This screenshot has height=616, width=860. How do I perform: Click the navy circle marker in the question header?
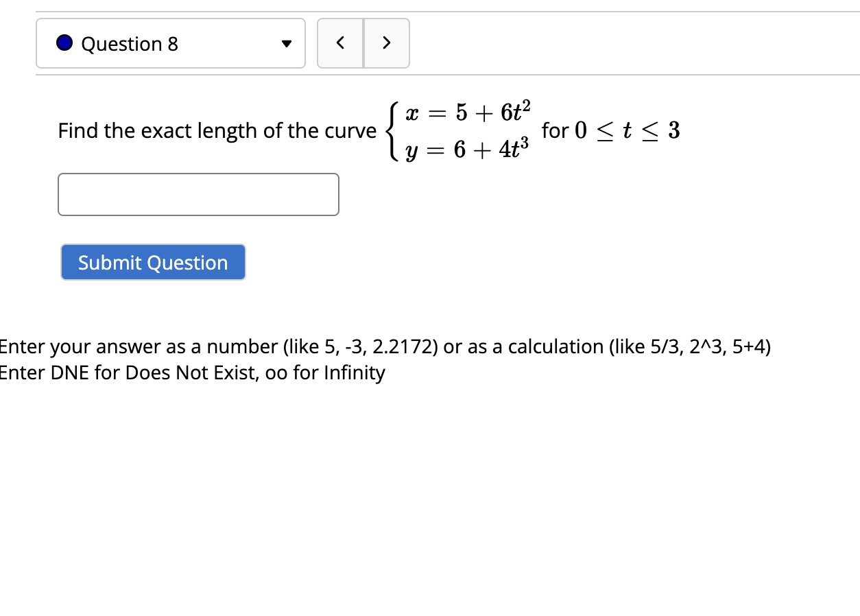coord(64,43)
